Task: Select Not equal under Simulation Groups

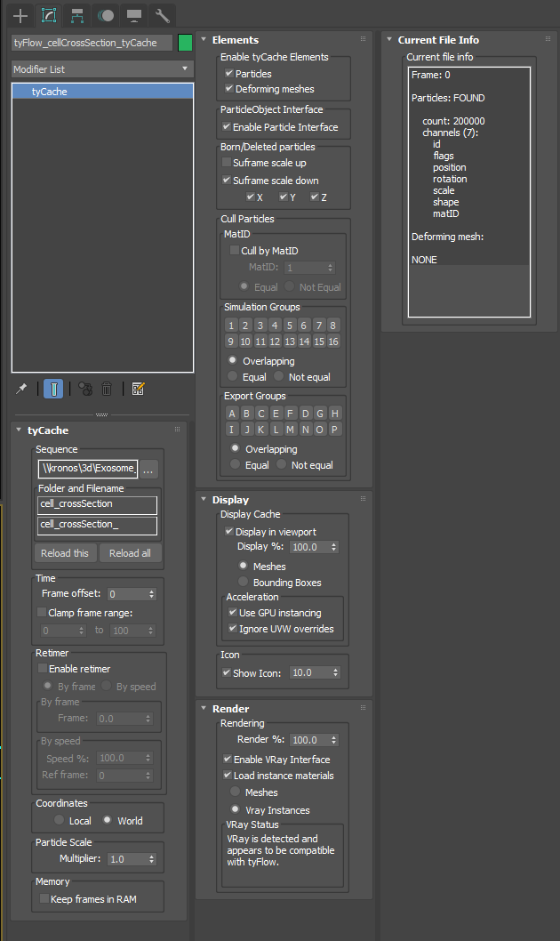Action: pyautogui.click(x=279, y=376)
